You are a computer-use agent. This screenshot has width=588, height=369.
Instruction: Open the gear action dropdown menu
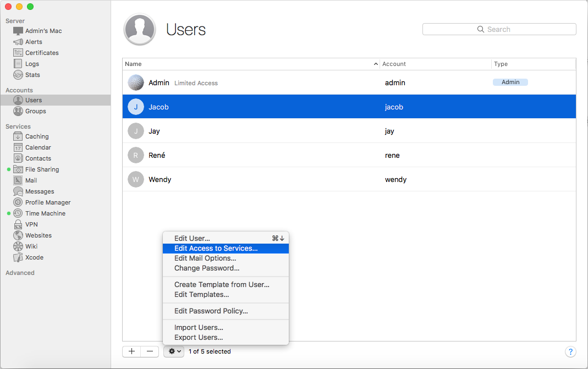[x=174, y=351]
